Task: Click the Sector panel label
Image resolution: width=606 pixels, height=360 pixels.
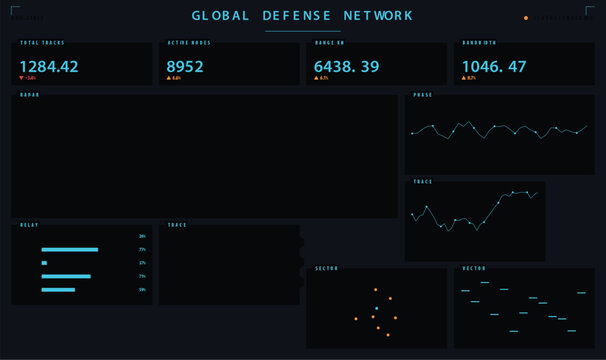Action: 327,268
